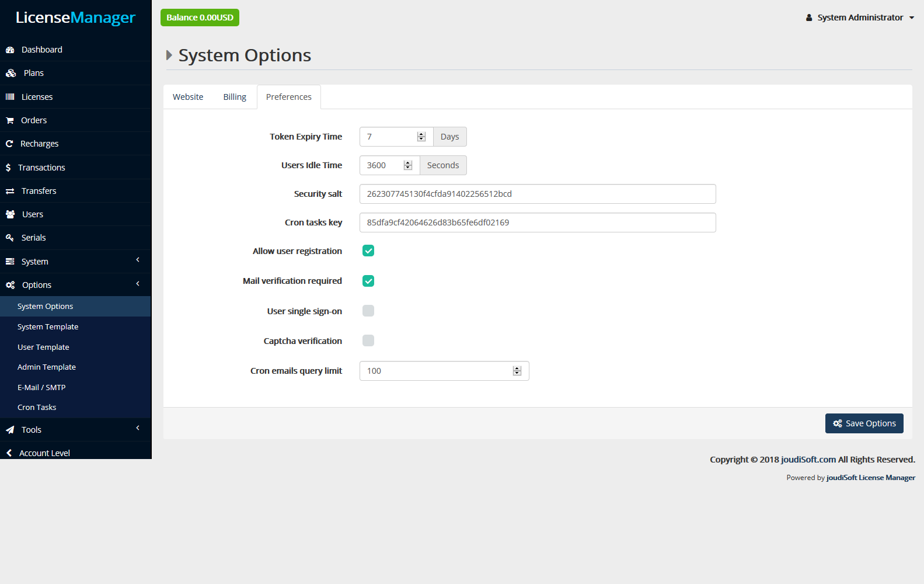Image resolution: width=924 pixels, height=584 pixels.
Task: Open Admin Template submenu item
Action: click(x=75, y=367)
